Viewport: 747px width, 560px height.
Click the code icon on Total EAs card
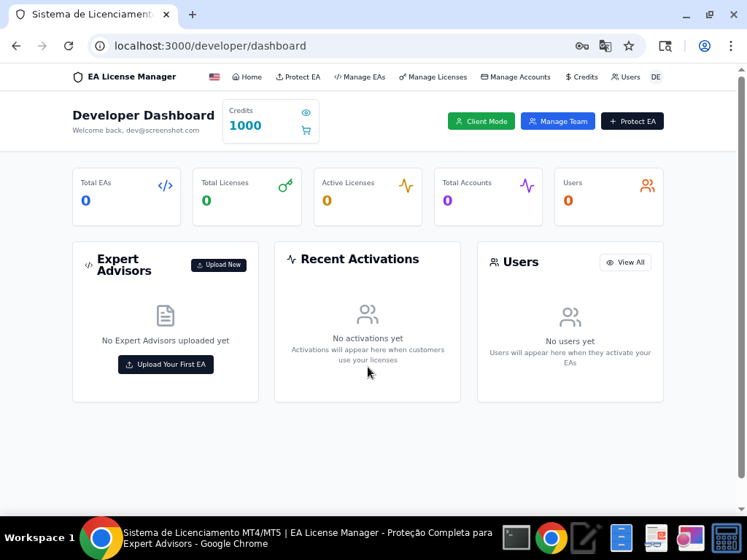[x=165, y=185]
